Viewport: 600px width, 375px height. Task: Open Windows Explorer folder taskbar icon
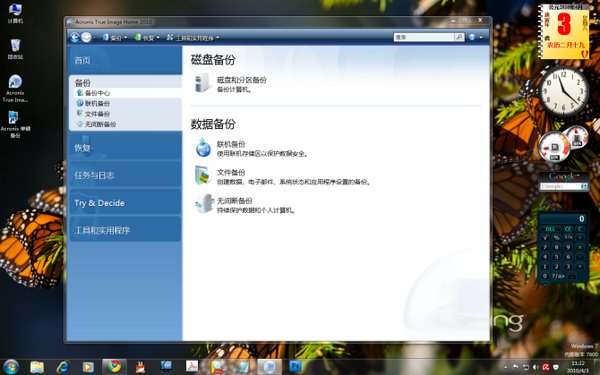click(37, 367)
